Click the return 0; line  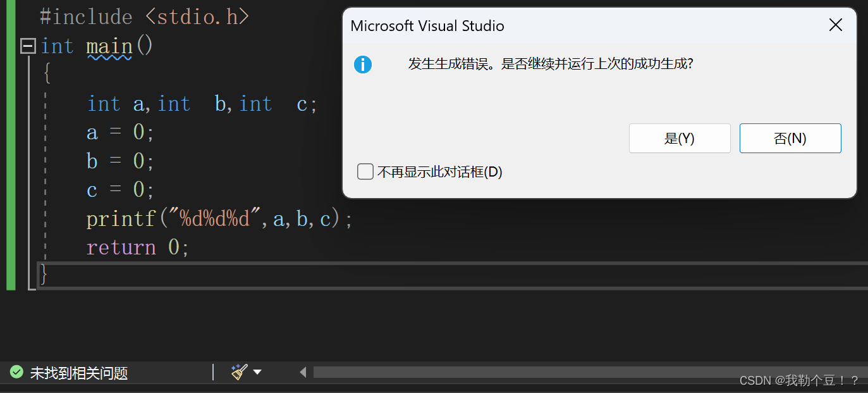(x=138, y=247)
